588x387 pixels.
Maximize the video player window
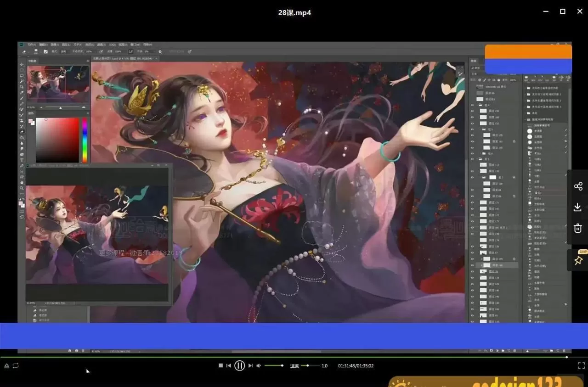[x=562, y=11]
